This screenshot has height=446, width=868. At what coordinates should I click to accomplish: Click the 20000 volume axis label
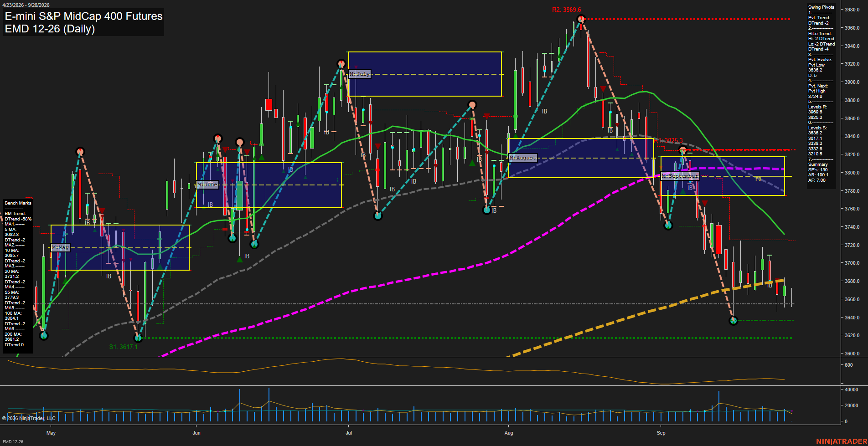coord(851,405)
